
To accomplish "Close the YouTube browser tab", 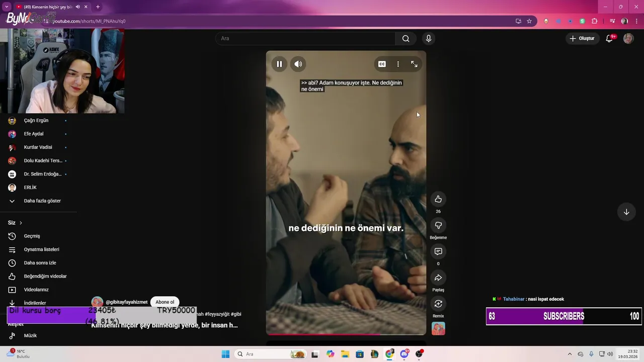I will tap(86, 7).
